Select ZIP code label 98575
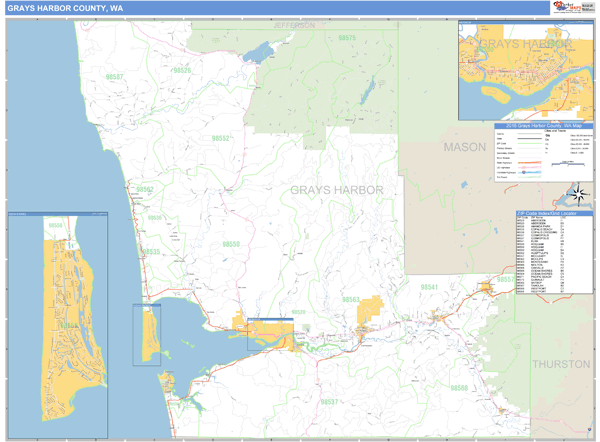The height and width of the screenshot is (442, 600). (347, 38)
